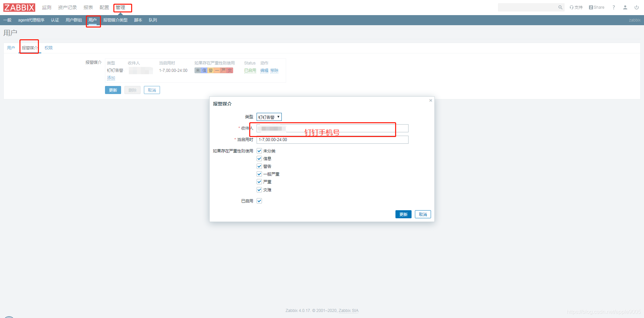Go to 用户 submenu in blue bar
The width and height of the screenshot is (644, 318).
[x=93, y=20]
